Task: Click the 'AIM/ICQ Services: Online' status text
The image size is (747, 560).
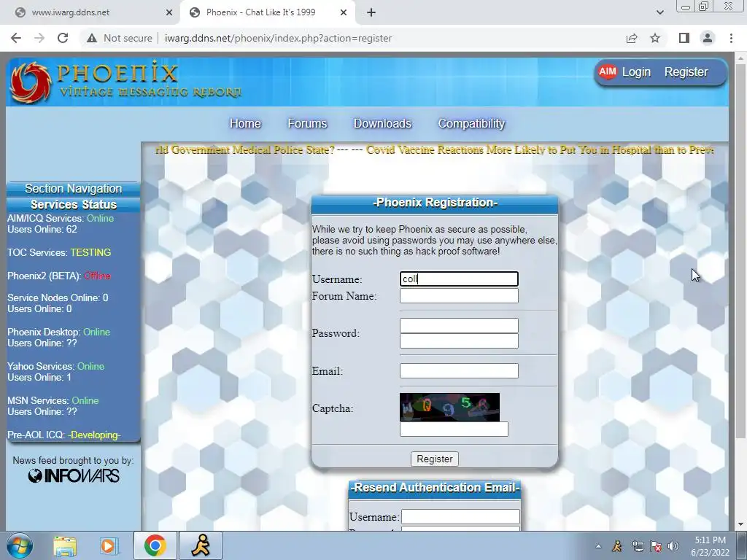Action: pos(61,219)
